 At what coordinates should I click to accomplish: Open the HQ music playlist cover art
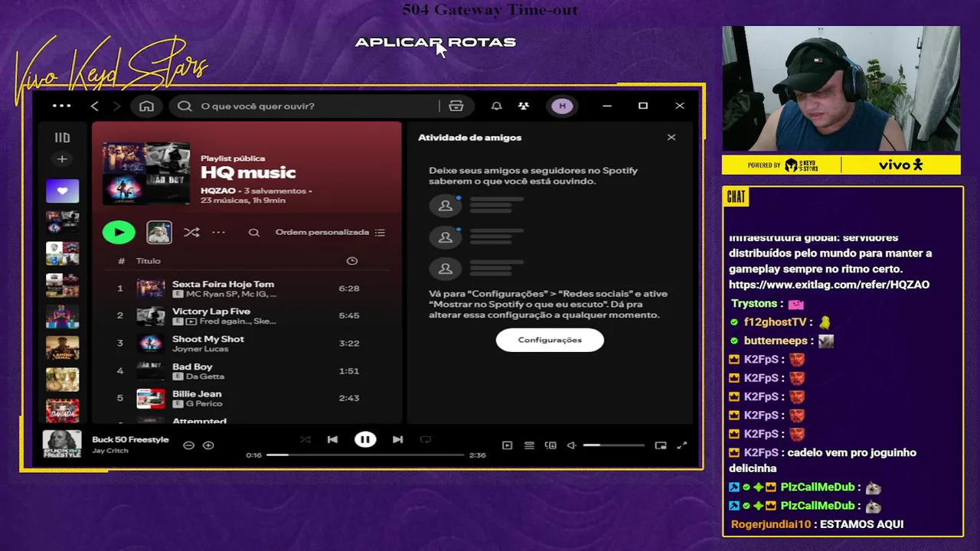coord(146,173)
